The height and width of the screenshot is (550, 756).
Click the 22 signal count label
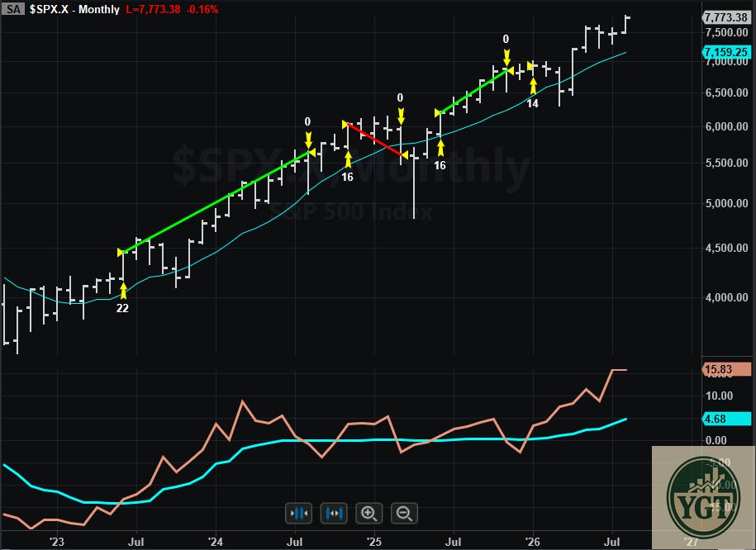122,308
